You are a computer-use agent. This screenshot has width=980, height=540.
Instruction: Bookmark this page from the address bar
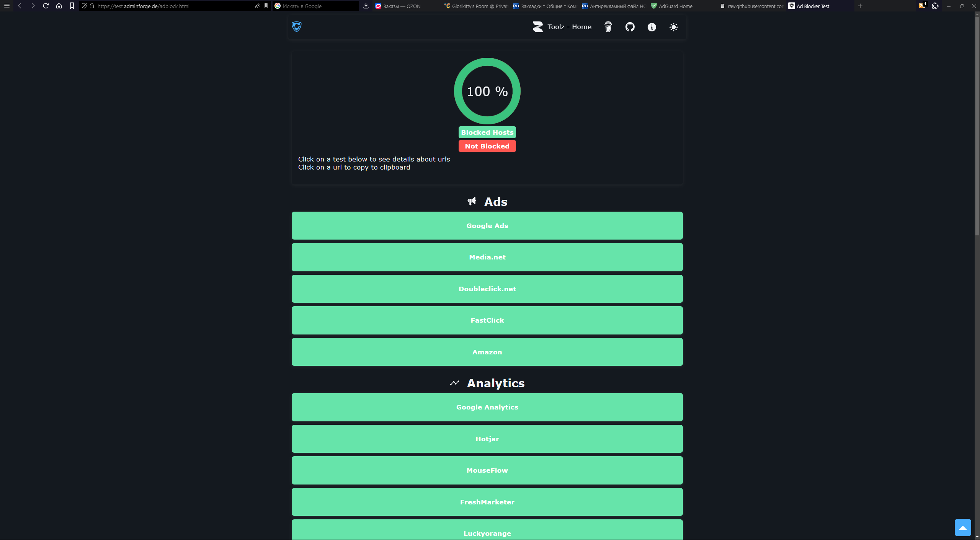pyautogui.click(x=266, y=6)
